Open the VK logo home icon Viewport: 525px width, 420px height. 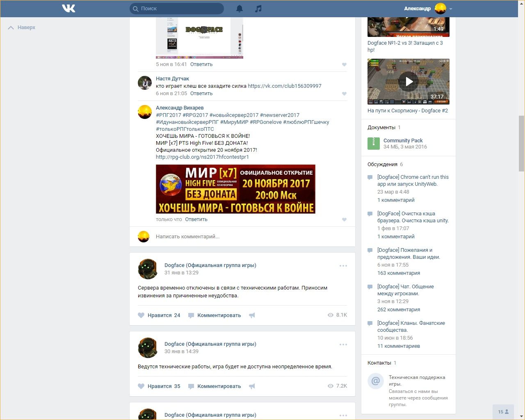[68, 8]
